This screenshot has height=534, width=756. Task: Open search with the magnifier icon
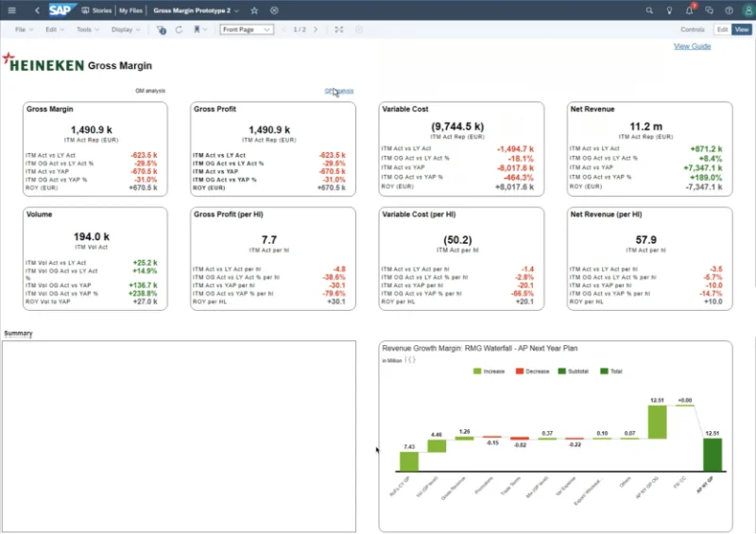[x=649, y=10]
